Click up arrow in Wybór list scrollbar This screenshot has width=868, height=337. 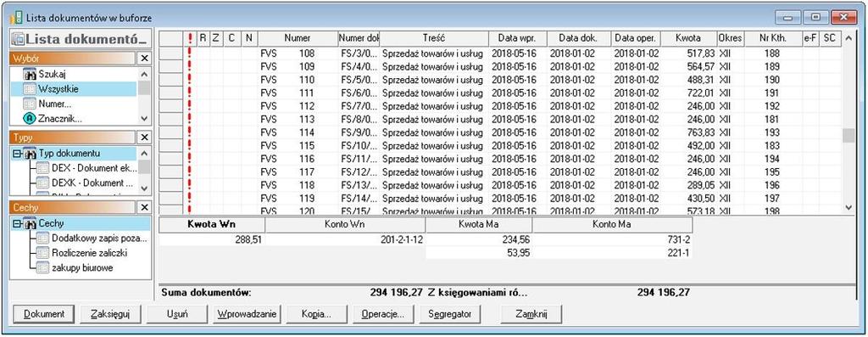(144, 74)
